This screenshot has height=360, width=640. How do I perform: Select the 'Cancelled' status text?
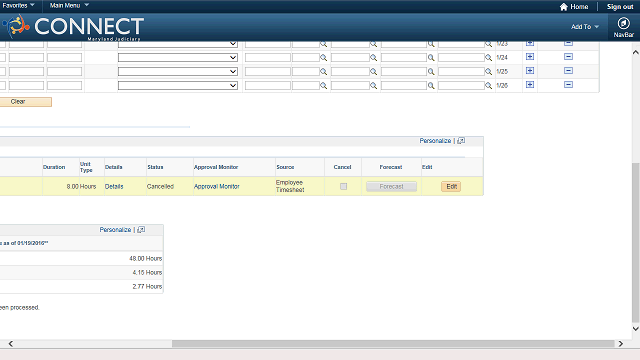pyautogui.click(x=160, y=187)
